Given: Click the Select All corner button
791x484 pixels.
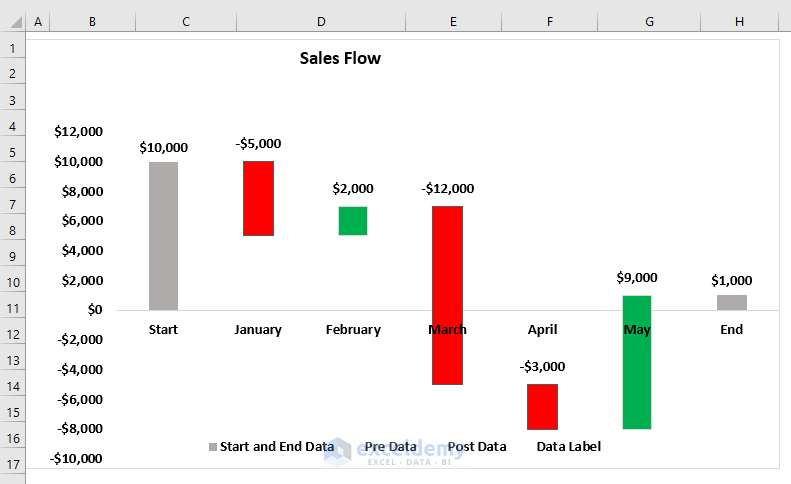Looking at the screenshot, I should tap(12, 22).
